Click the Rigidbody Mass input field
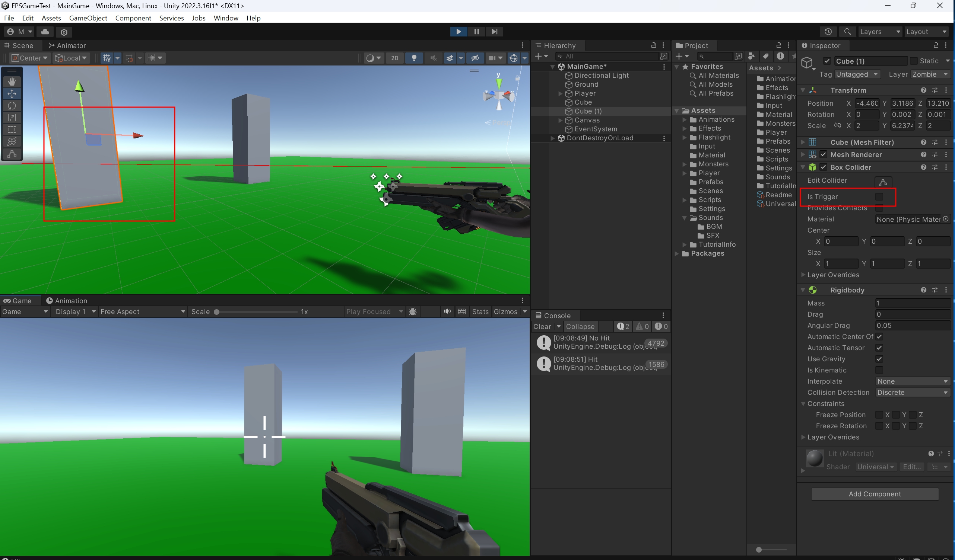955x560 pixels. point(912,303)
